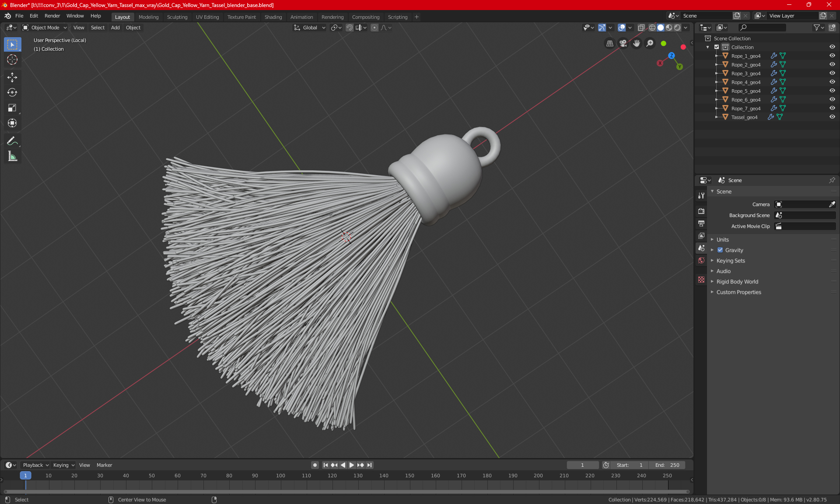Toggle the Gravity checkbox
This screenshot has width=840, height=504.
pyautogui.click(x=720, y=250)
